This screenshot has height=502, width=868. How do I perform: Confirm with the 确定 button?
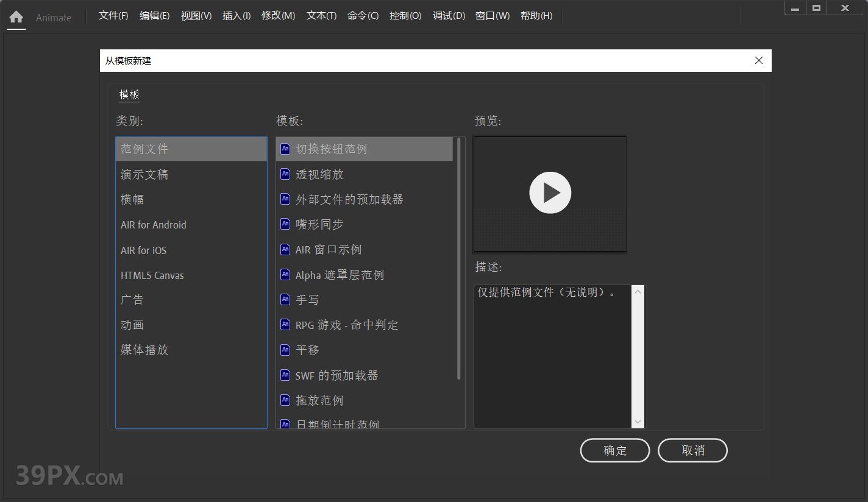tap(615, 450)
